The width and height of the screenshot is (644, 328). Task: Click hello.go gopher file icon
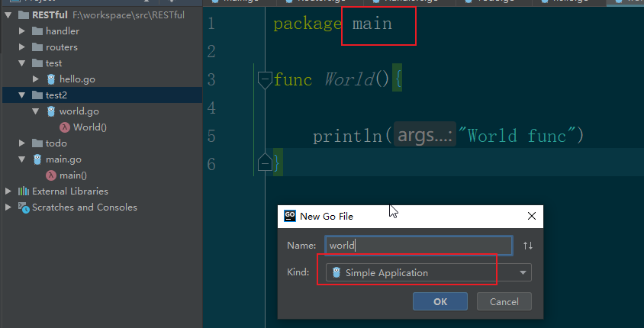51,79
